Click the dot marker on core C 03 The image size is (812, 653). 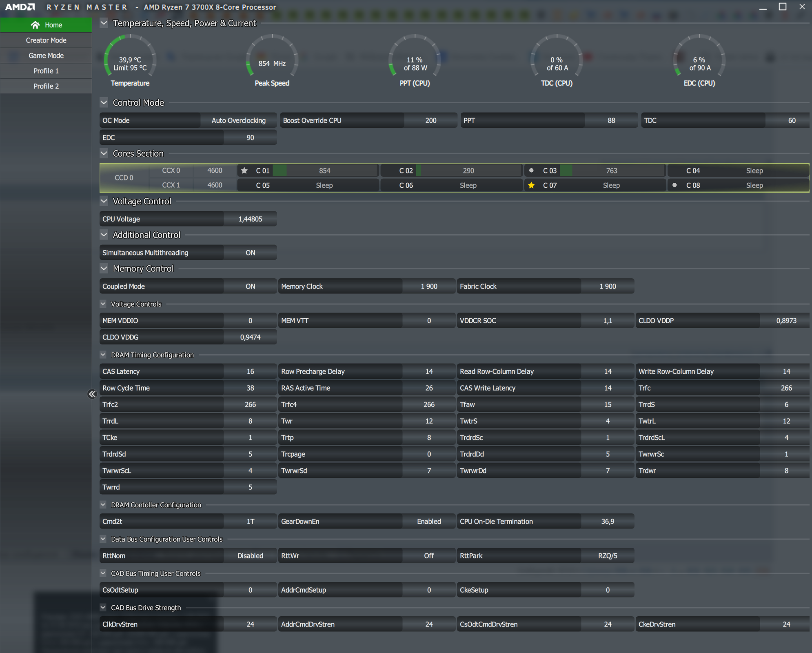pyautogui.click(x=531, y=171)
